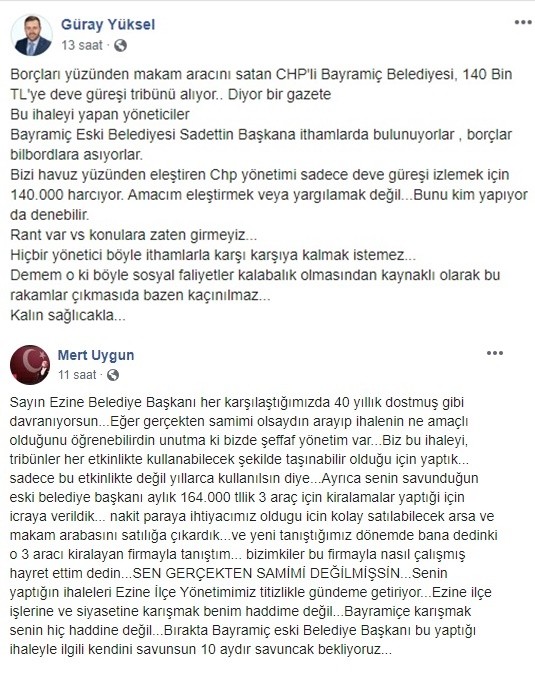Screen dimensions: 535x674
Task: Open the Mert Uygun profile name link
Action: tap(96, 355)
